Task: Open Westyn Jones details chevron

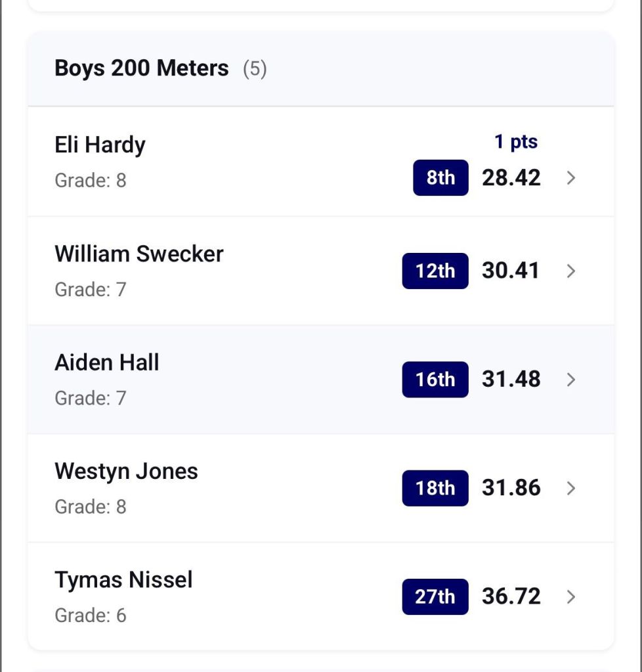Action: click(x=570, y=488)
